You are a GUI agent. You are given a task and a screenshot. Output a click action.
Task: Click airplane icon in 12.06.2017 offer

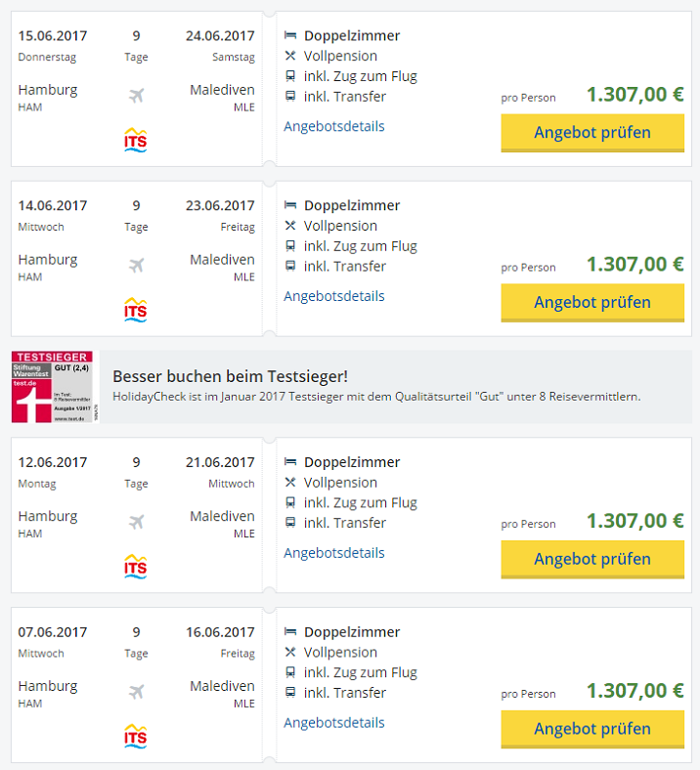tap(136, 523)
